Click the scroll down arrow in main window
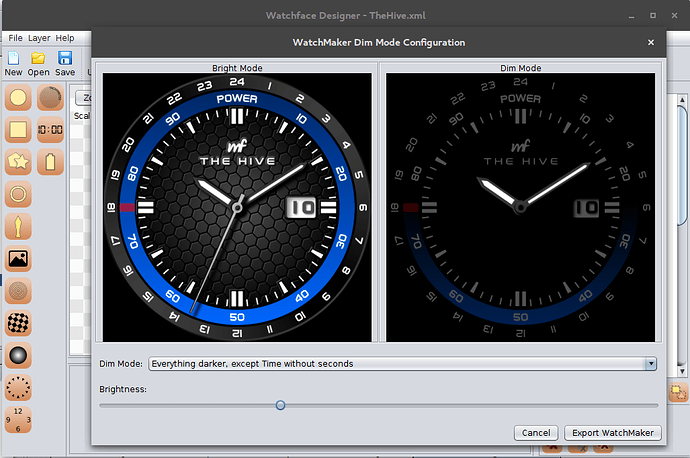The height and width of the screenshot is (458, 690). pos(682,371)
